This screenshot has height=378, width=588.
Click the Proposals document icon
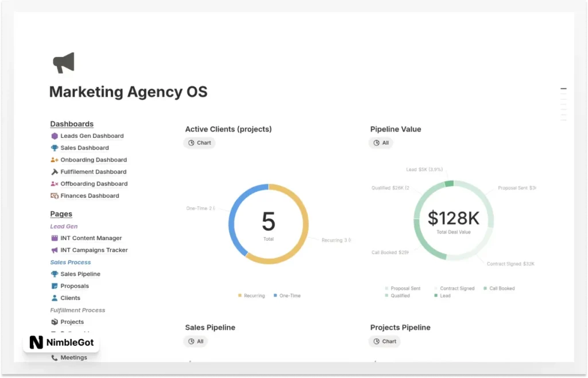click(x=55, y=286)
